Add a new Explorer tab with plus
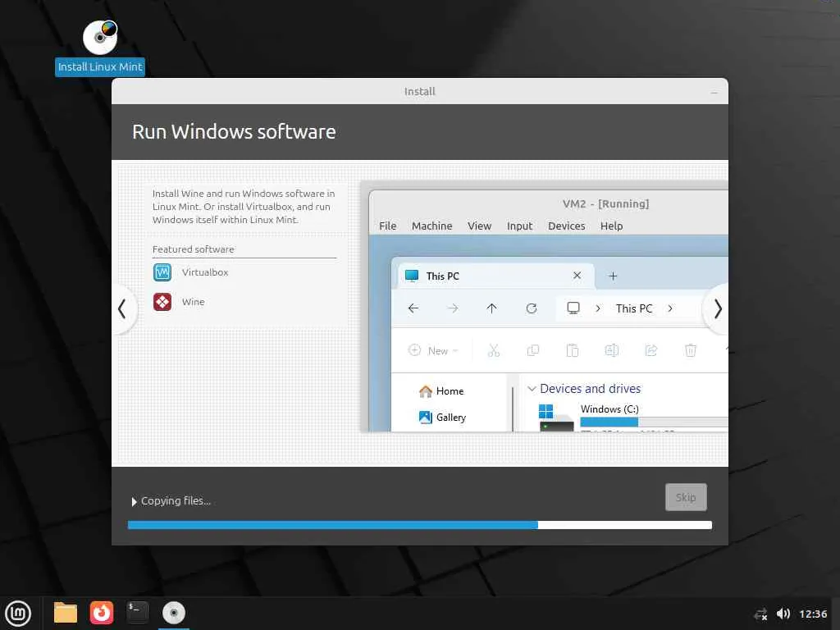 point(613,276)
